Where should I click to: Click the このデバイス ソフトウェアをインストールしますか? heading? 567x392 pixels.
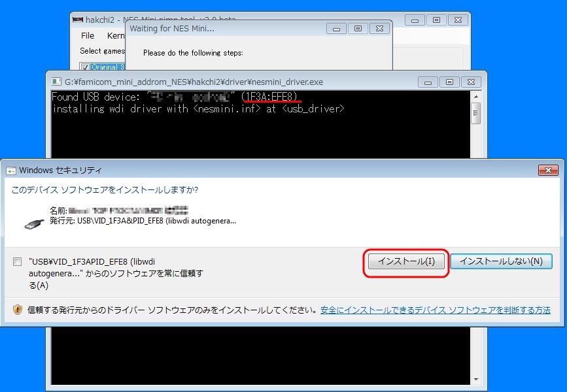point(105,189)
